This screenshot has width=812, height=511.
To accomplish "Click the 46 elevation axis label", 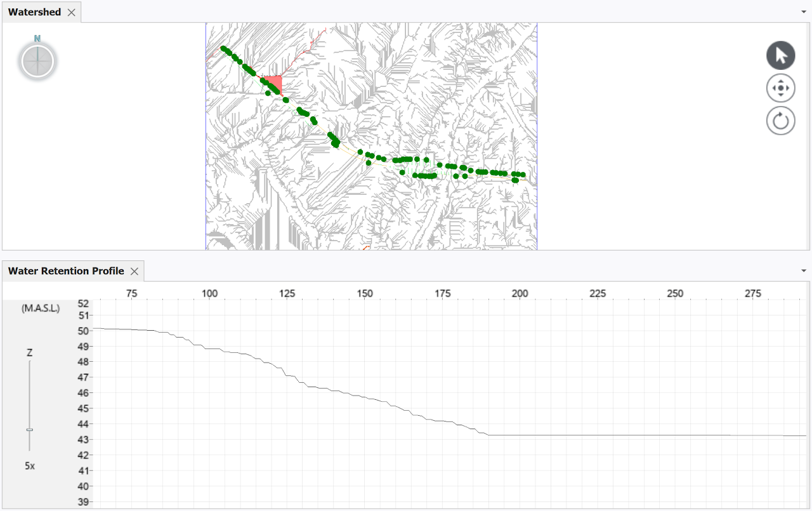I will point(83,393).
